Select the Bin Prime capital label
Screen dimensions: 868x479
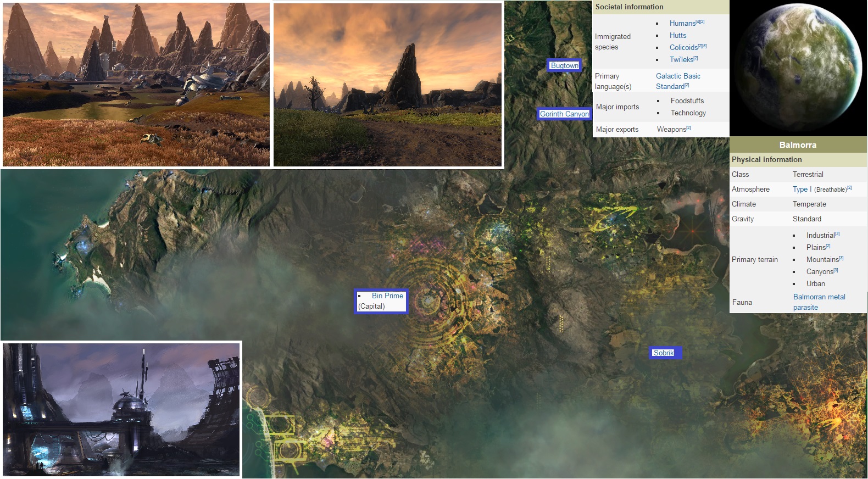[x=387, y=296]
